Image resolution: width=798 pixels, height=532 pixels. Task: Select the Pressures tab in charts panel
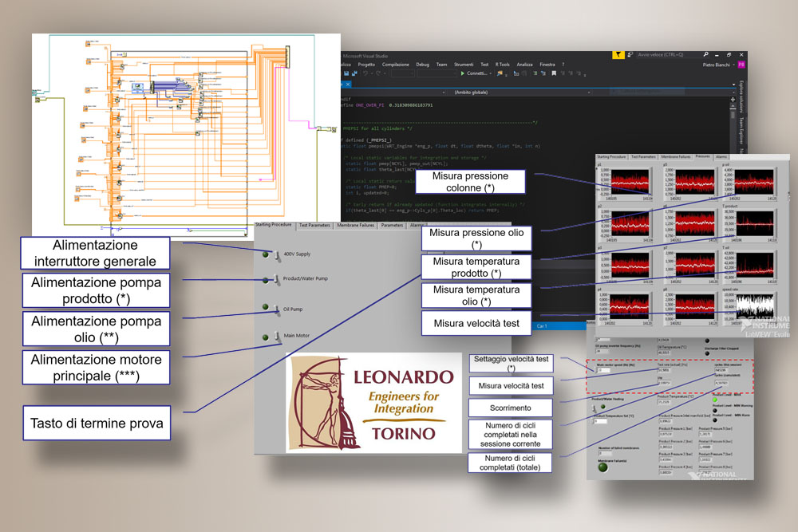(x=702, y=156)
